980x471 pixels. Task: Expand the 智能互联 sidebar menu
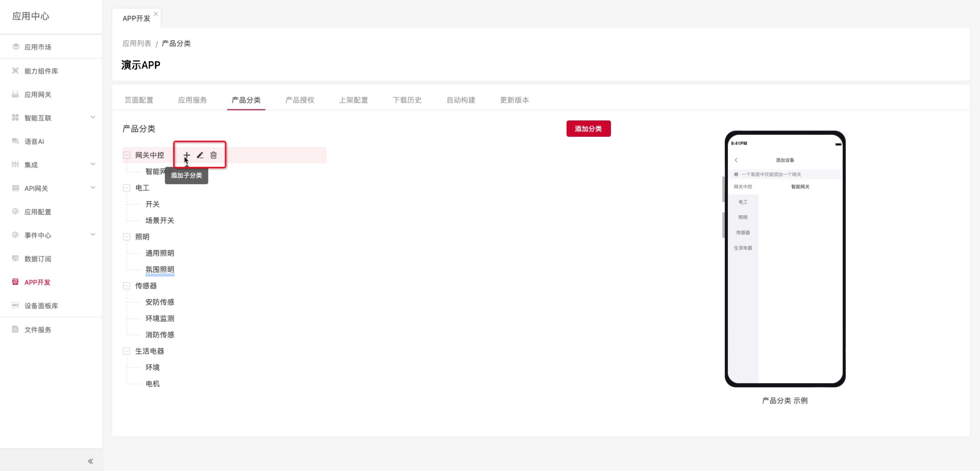(x=92, y=117)
